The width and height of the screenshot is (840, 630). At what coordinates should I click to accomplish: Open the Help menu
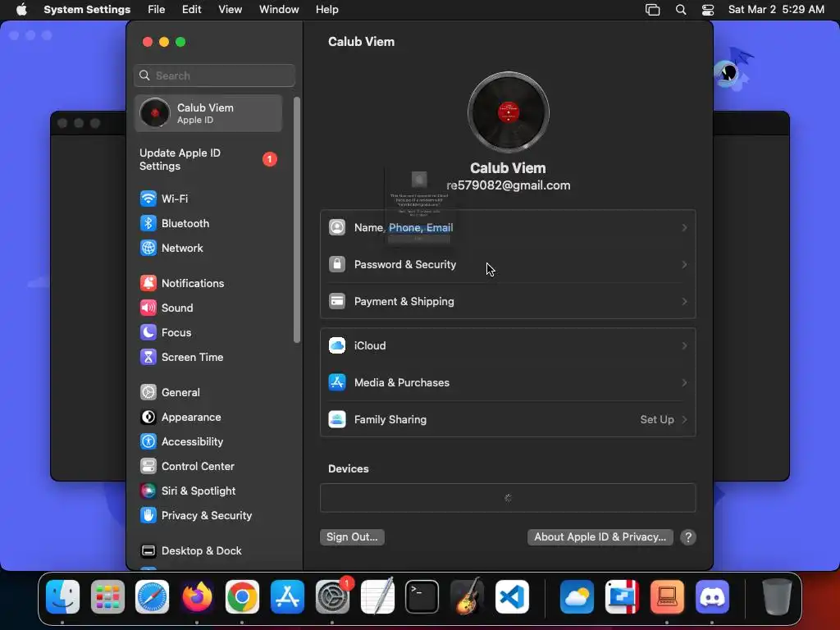[326, 10]
